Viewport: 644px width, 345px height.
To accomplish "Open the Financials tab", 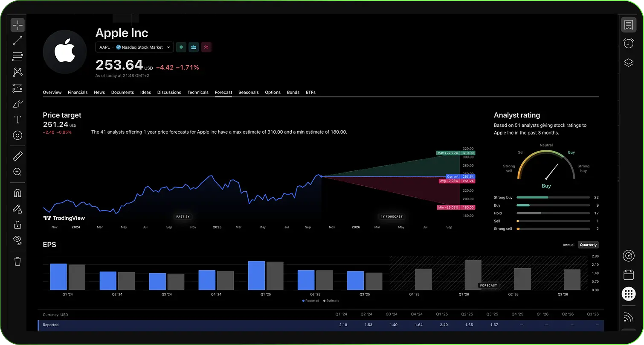I will pos(78,92).
